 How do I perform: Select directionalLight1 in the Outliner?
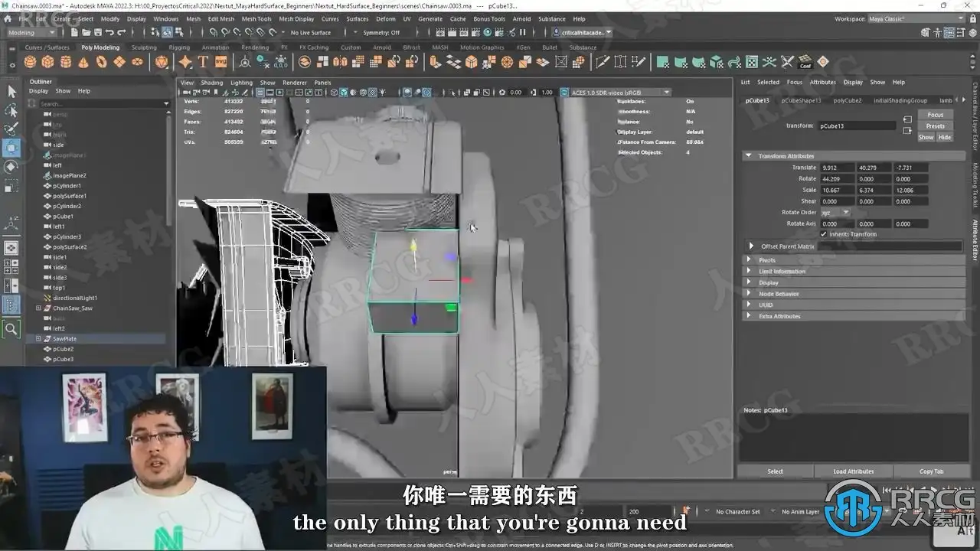pos(75,298)
